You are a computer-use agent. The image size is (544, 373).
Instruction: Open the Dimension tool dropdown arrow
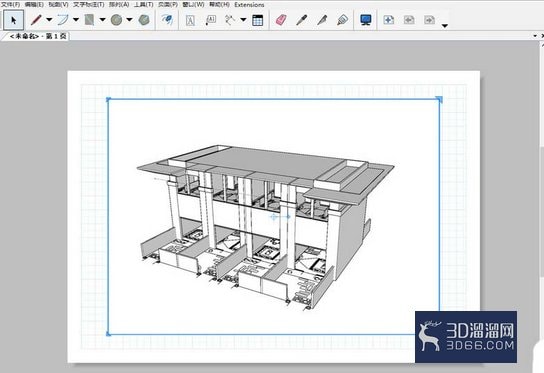click(x=243, y=20)
